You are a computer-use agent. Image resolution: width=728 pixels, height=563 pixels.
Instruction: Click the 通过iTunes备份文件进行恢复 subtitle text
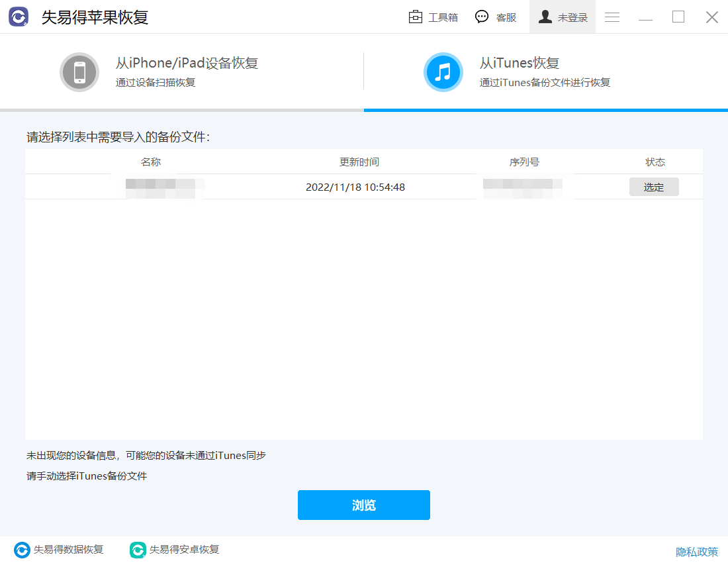545,82
